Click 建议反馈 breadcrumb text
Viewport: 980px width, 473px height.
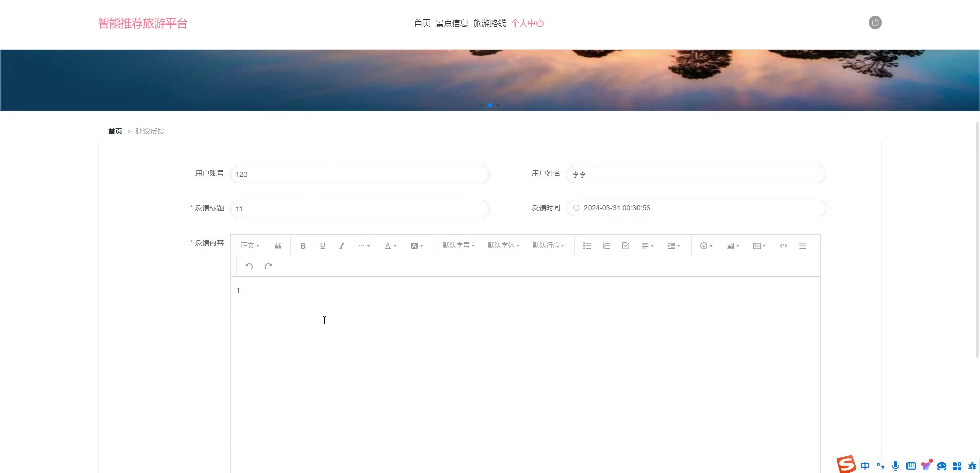coord(150,131)
